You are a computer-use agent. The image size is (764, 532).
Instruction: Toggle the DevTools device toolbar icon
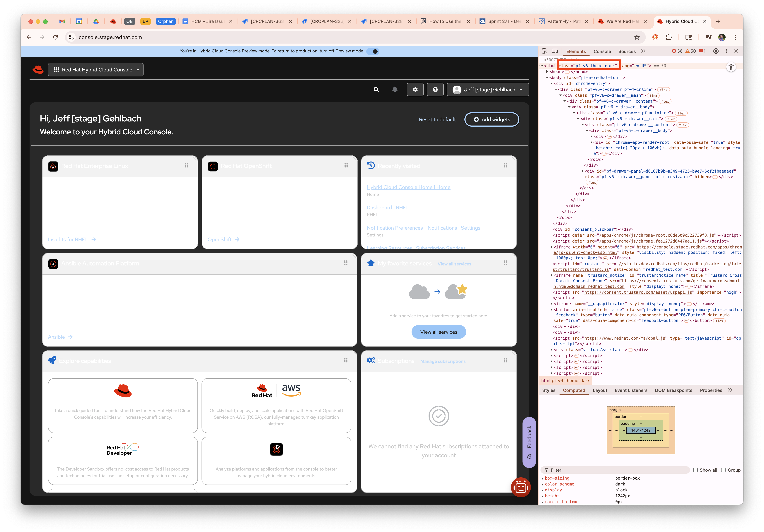tap(555, 51)
